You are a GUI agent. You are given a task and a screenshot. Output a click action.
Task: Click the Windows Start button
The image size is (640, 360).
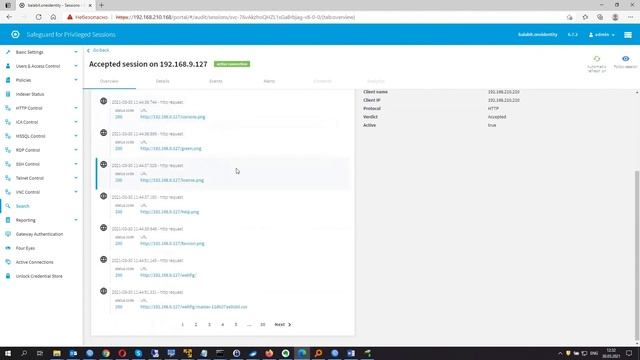point(8,353)
